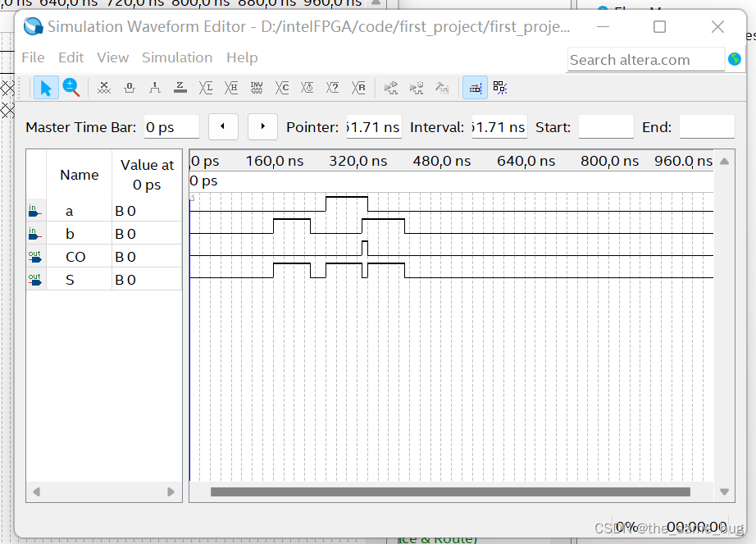Apply Uninitialized (X) forcing value
The width and height of the screenshot is (756, 544).
pos(103,88)
